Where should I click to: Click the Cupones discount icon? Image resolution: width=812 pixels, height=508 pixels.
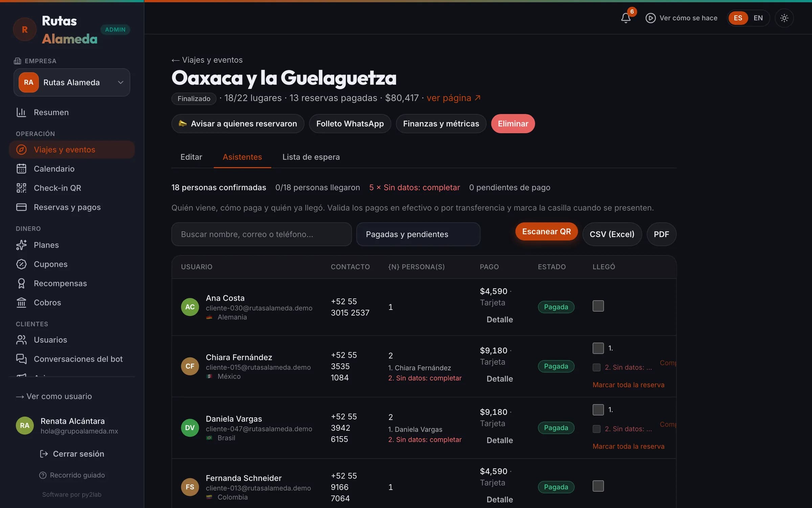[x=21, y=264]
